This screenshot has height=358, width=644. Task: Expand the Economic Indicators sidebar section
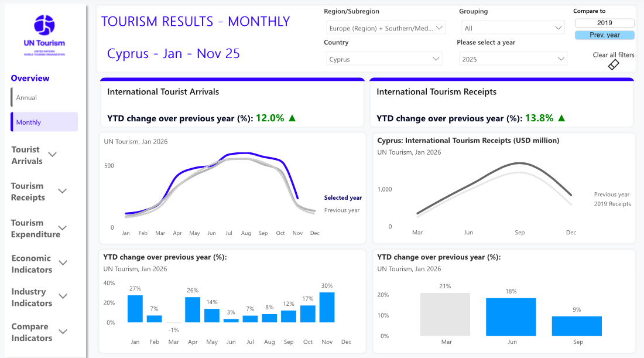click(x=62, y=263)
